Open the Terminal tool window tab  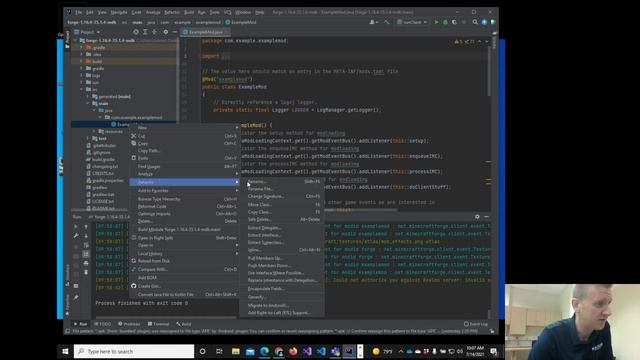pos(158,324)
